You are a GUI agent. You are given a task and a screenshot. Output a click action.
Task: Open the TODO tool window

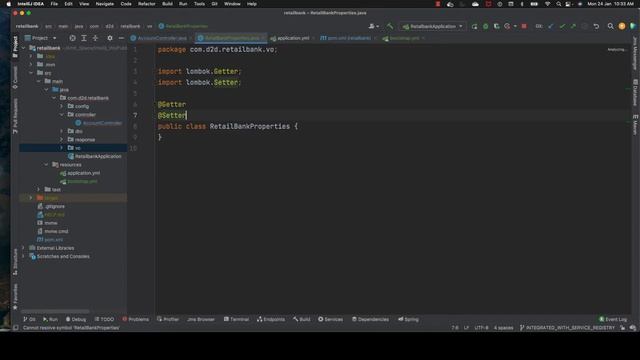[x=104, y=319]
